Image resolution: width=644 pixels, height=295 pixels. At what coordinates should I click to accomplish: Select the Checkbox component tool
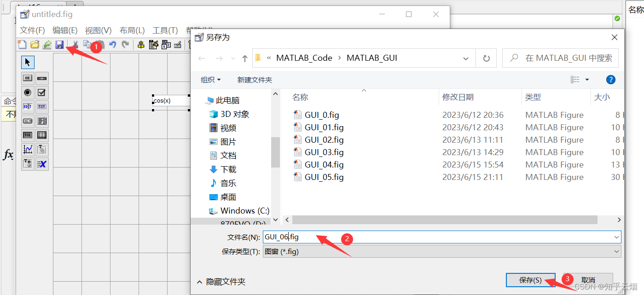42,93
